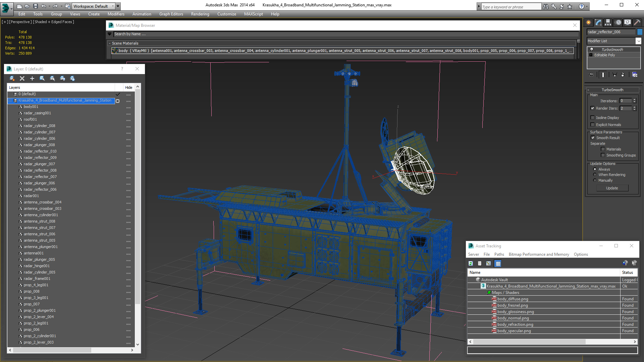Open the Create command panel tab
This screenshot has width=644, height=362.
pyautogui.click(x=588, y=22)
